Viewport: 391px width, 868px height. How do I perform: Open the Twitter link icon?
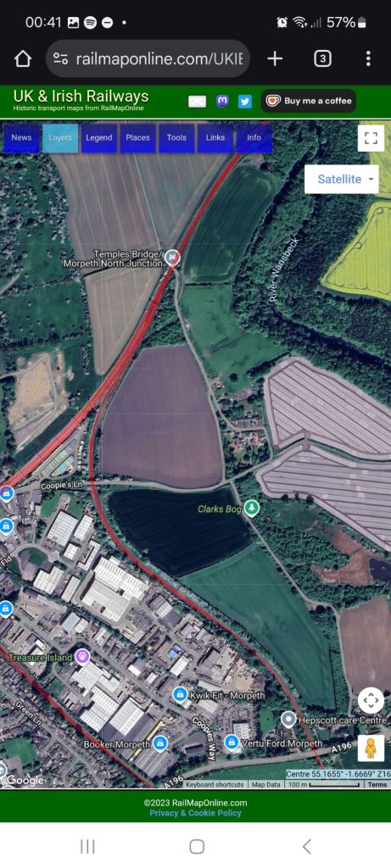245,102
